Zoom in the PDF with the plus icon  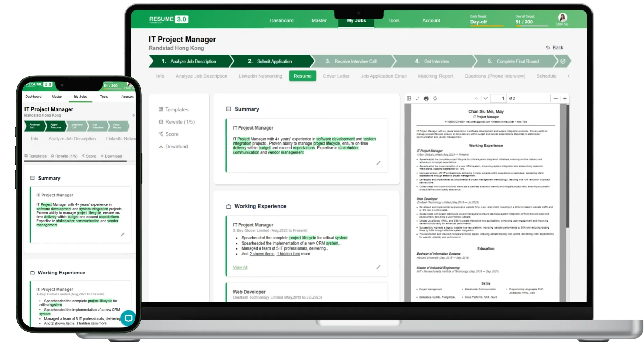tap(565, 98)
